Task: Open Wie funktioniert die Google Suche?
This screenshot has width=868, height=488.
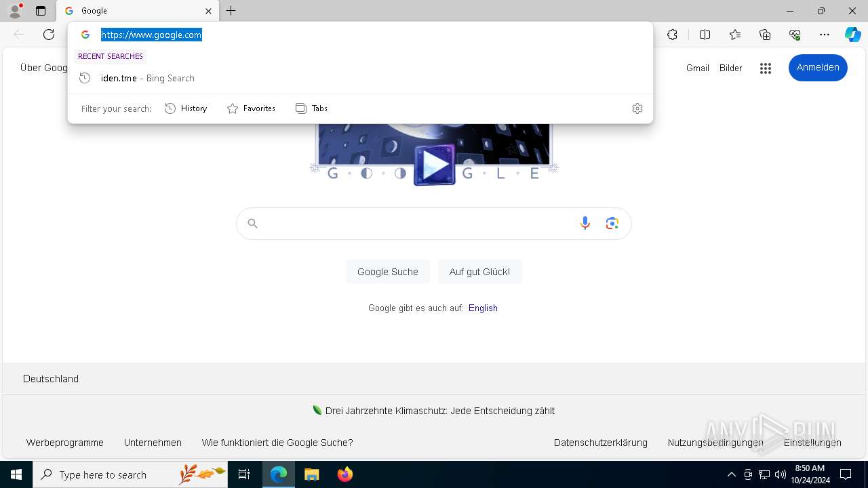Action: point(277,443)
